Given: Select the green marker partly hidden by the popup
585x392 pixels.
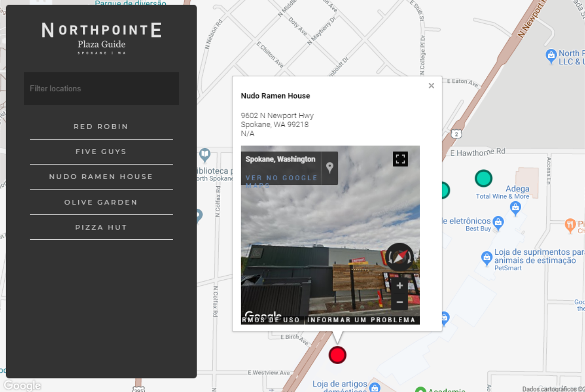Looking at the screenshot, I should coord(445,190).
